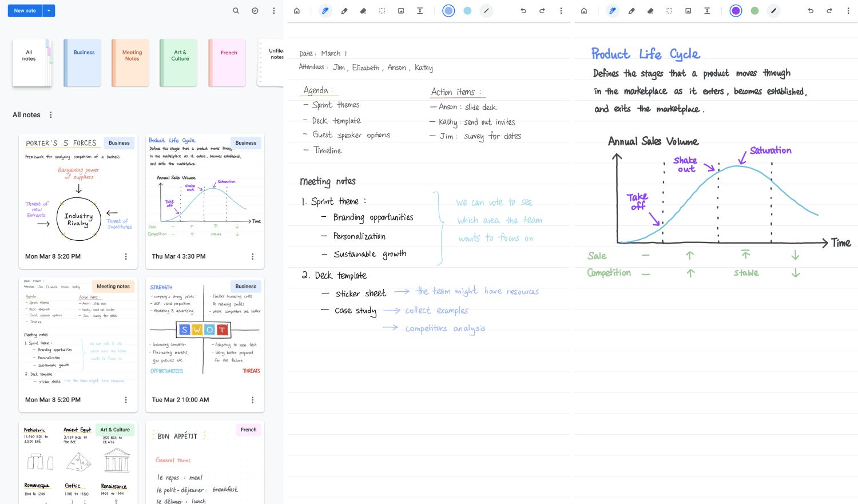Screen dimensions: 858x504
Task: Click the insert image icon in the meeting notes editor
Action: 401,11
